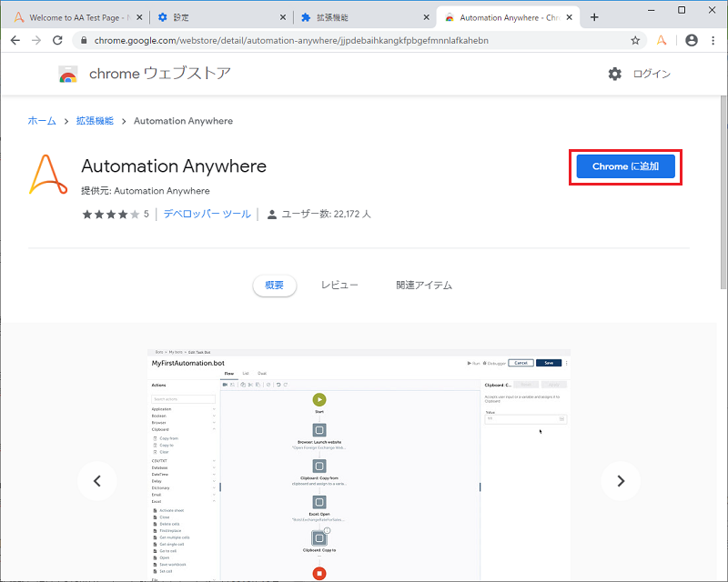Switch to the 設定 tab

(221, 17)
